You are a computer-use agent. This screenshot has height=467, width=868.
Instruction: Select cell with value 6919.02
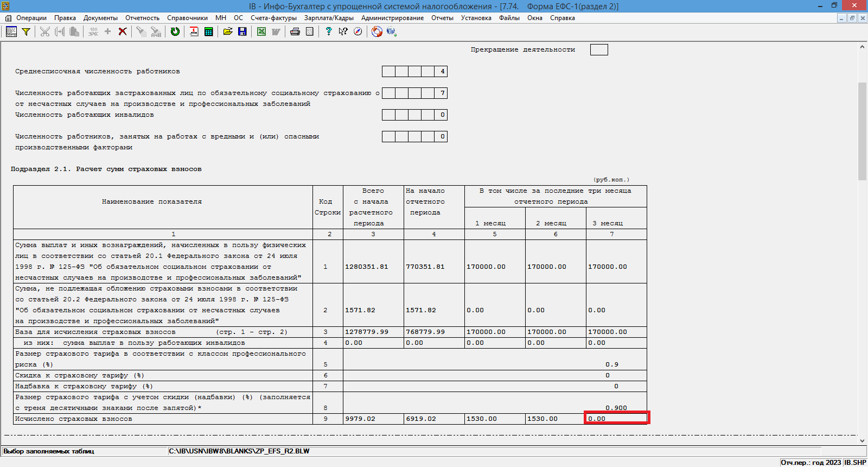pyautogui.click(x=434, y=419)
